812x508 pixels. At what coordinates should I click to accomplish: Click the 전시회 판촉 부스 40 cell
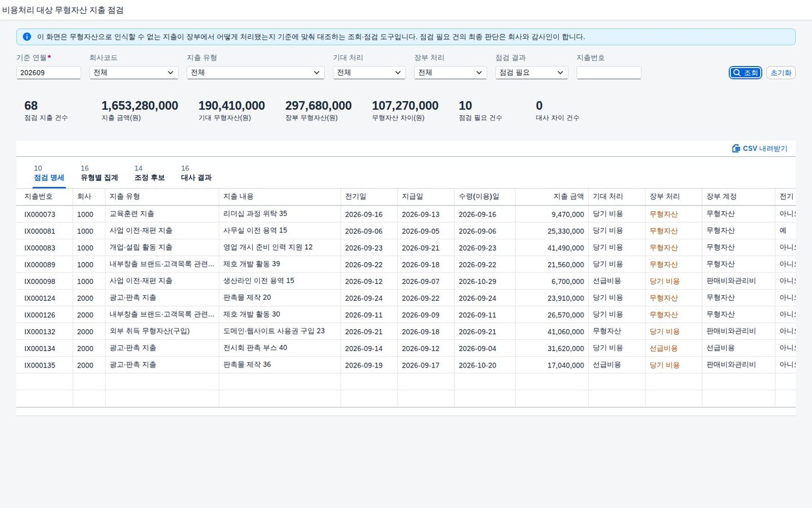click(280, 348)
